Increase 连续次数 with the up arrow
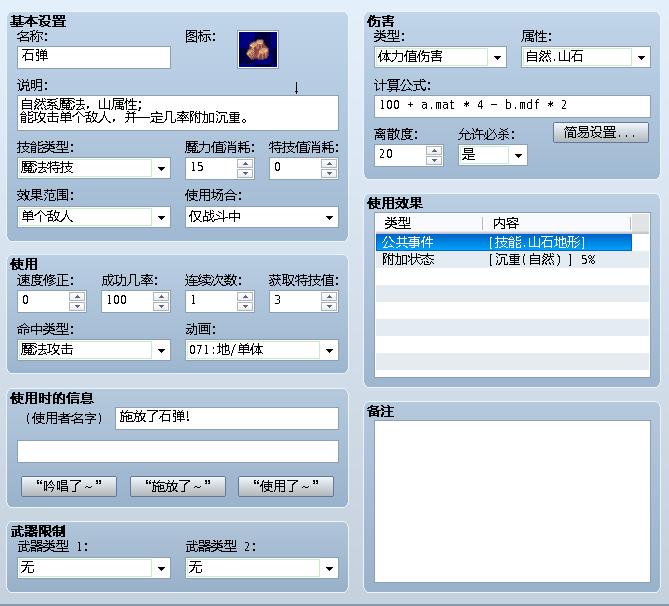 pos(245,296)
